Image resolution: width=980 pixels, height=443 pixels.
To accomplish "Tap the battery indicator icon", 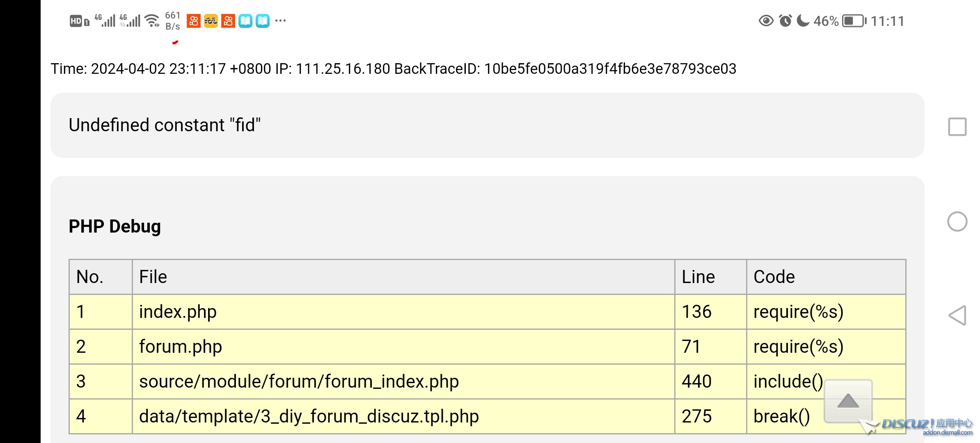I will point(854,21).
